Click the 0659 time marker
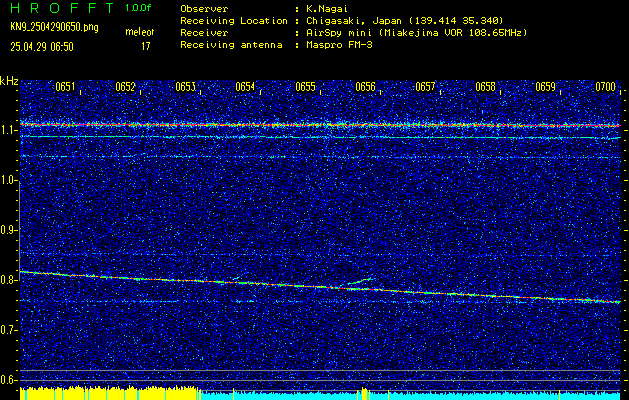 pyautogui.click(x=545, y=87)
